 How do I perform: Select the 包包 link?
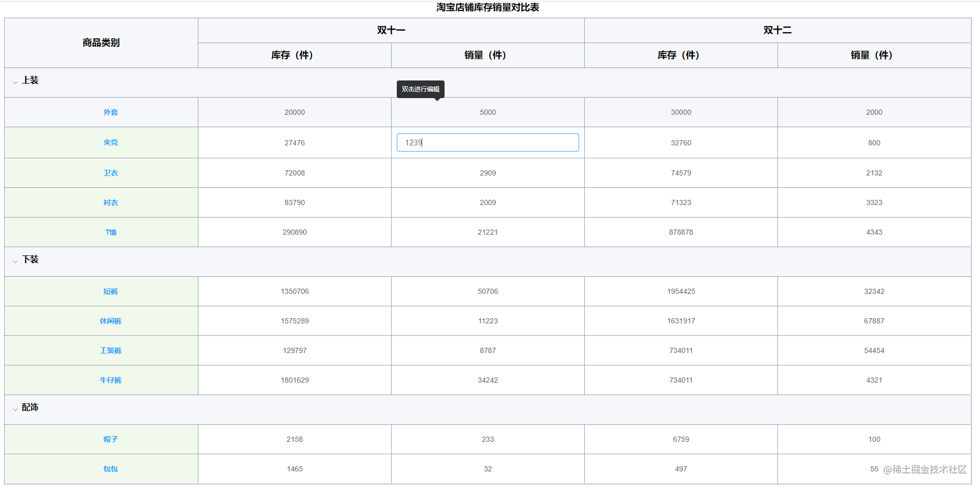pyautogui.click(x=111, y=469)
